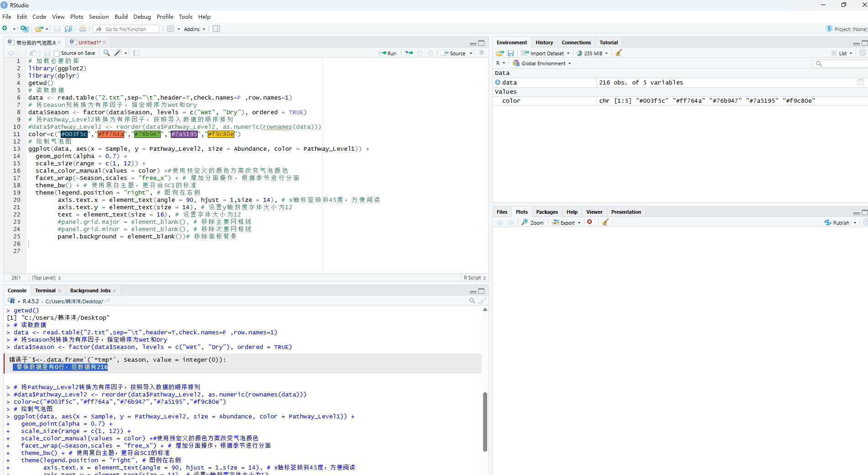Click the #ff764a color swatch in code
This screenshot has width=868, height=475.
pyautogui.click(x=110, y=134)
